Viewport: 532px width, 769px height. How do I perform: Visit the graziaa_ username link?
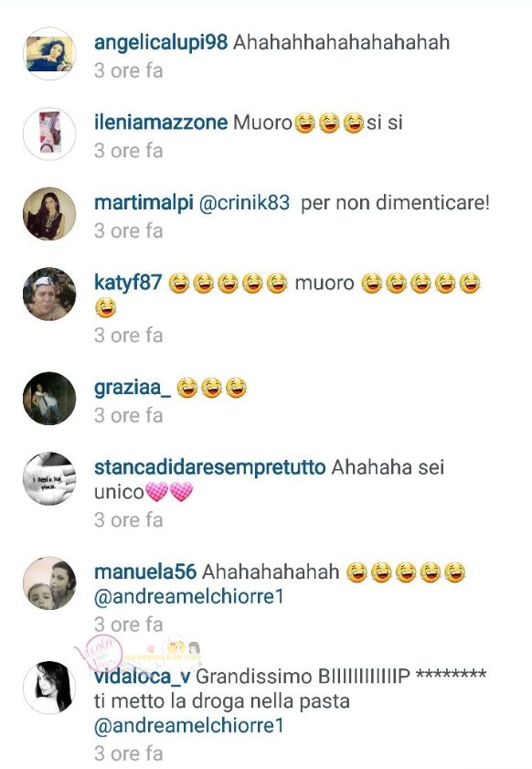(x=133, y=388)
